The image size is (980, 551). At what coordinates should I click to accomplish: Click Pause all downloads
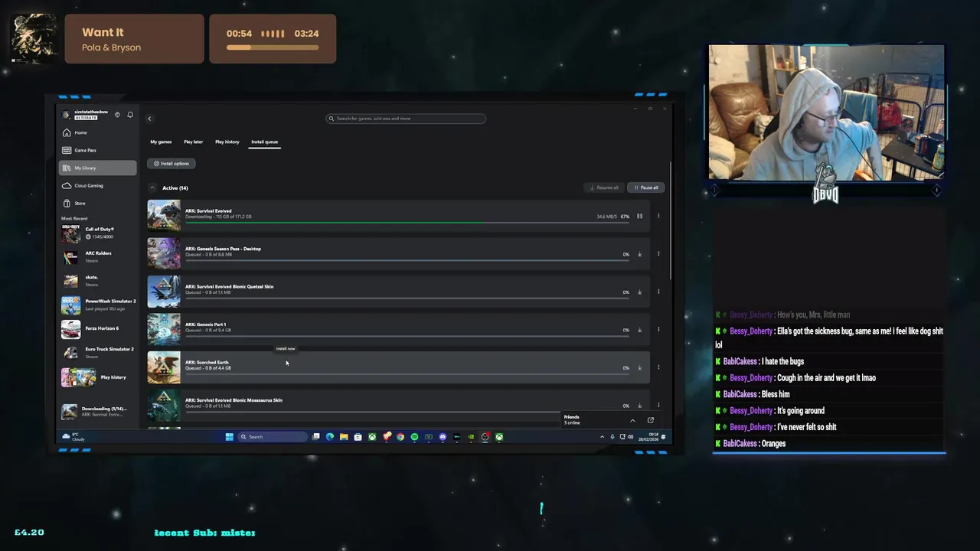pyautogui.click(x=645, y=187)
